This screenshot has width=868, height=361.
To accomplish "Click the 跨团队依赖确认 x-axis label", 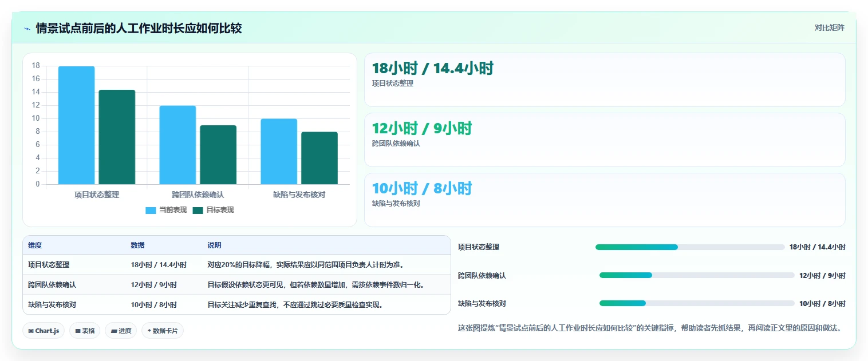I will pos(198,195).
